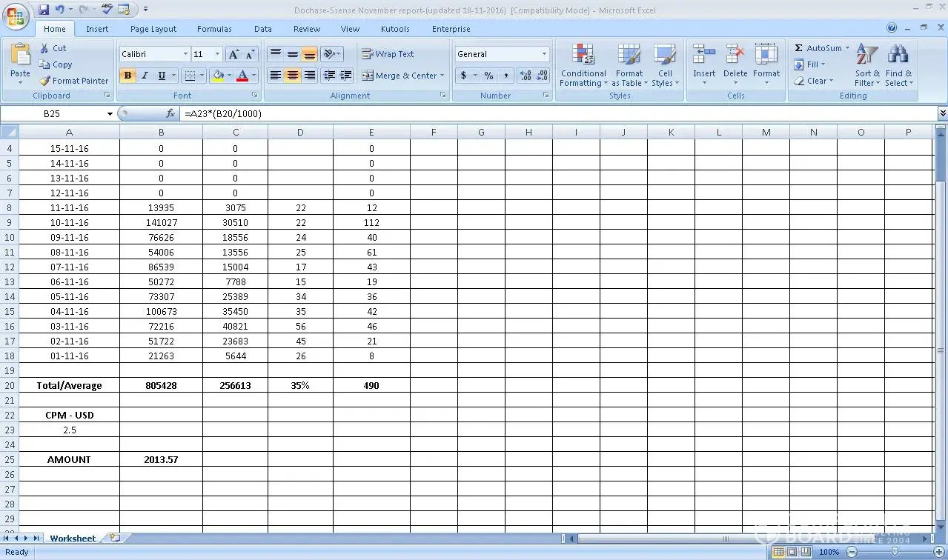Select the Worksheet sheet tab
Screen dimensions: 948x560
pyautogui.click(x=73, y=539)
